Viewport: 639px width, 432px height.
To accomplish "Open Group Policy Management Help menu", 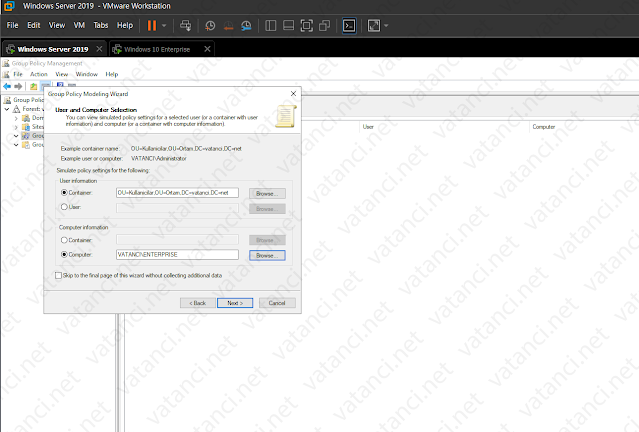I will click(x=111, y=74).
